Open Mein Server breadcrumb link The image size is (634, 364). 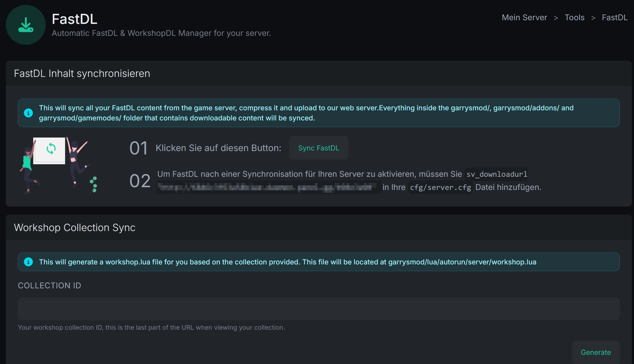[524, 17]
